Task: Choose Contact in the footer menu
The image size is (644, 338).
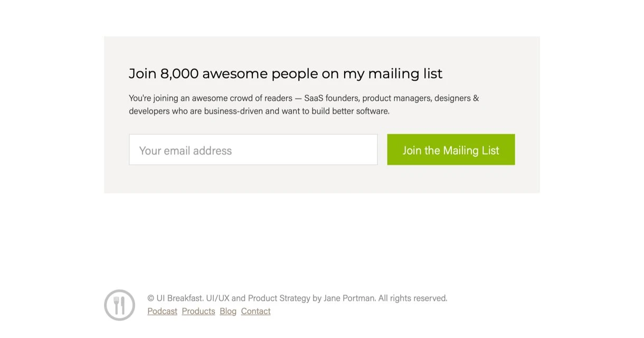Action: pos(255,312)
